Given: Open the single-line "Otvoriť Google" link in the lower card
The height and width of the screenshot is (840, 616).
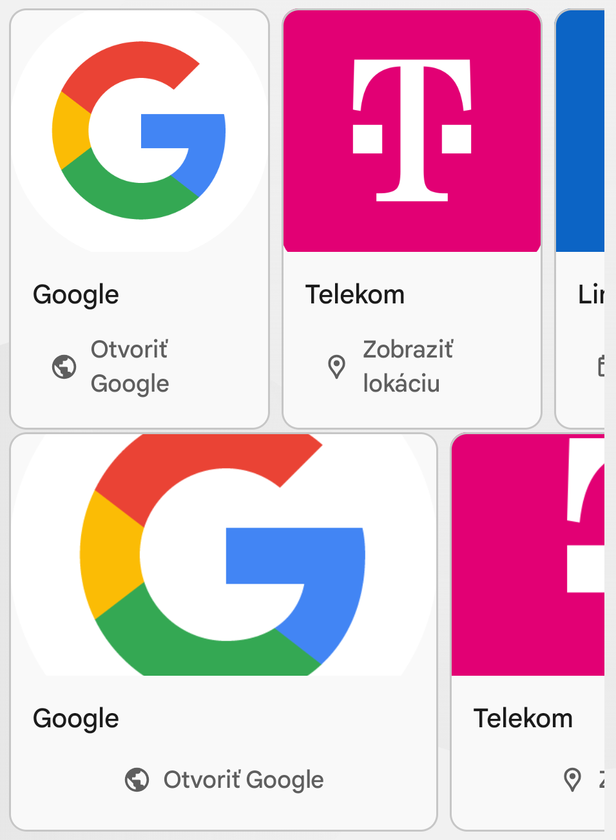Looking at the screenshot, I should (x=243, y=779).
